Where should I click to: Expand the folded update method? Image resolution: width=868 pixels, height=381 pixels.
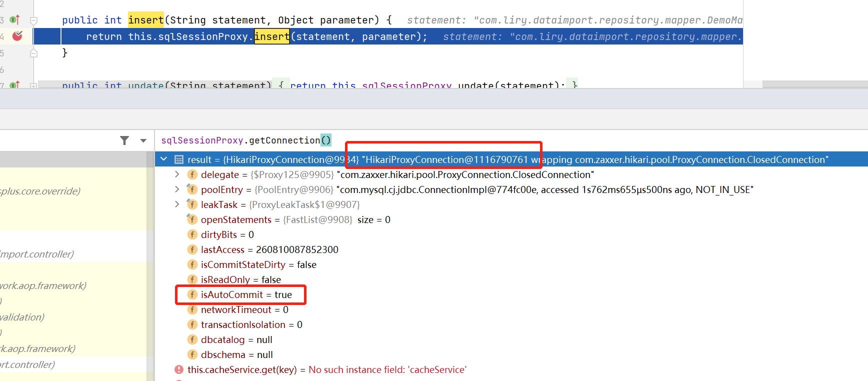pyautogui.click(x=33, y=85)
